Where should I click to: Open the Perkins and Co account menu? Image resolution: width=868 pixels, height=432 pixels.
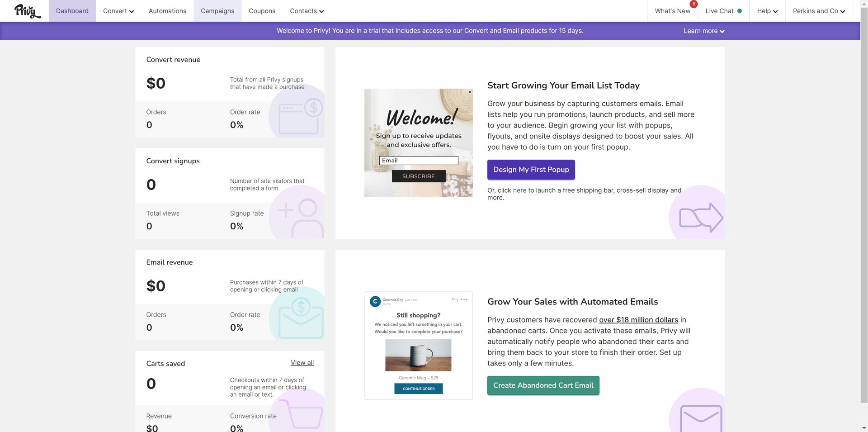point(819,11)
